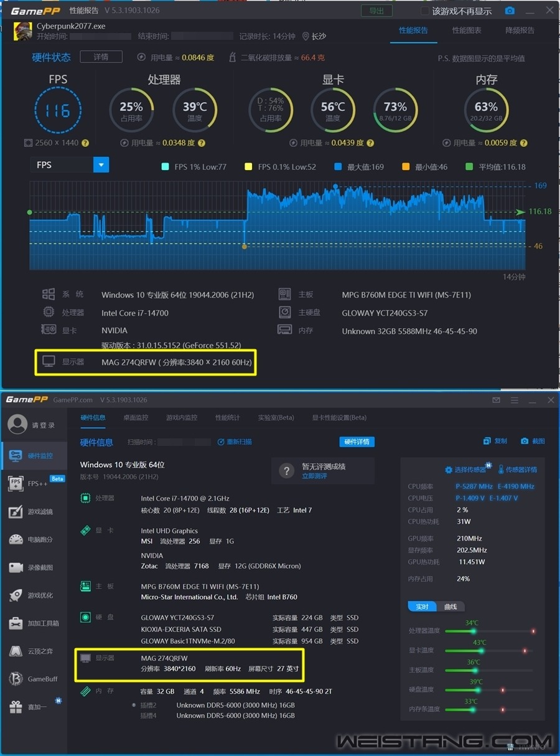Viewport: 560px width, 756px height.
Task: Click the help icon next to 0.0439 度
Action: coord(370,143)
